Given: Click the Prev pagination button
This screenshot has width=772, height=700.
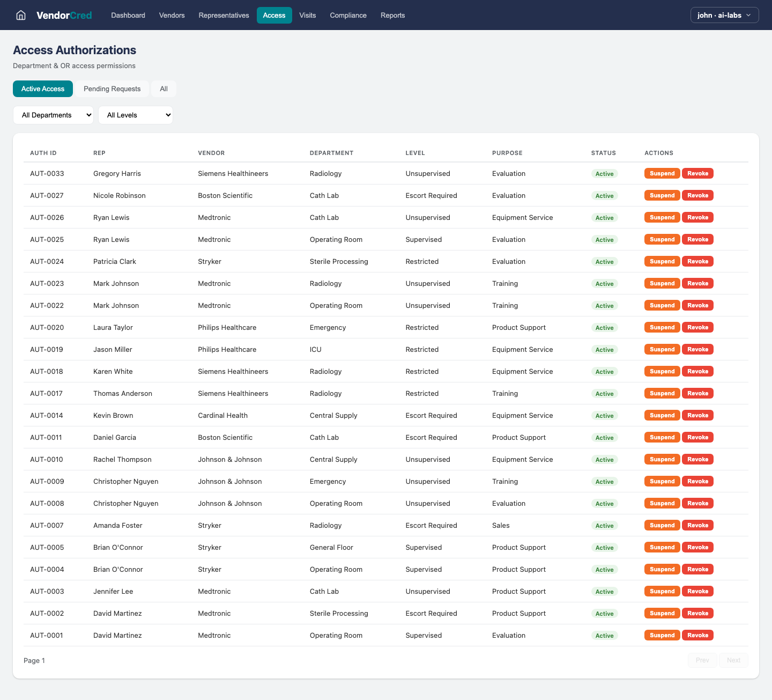Looking at the screenshot, I should pos(702,660).
